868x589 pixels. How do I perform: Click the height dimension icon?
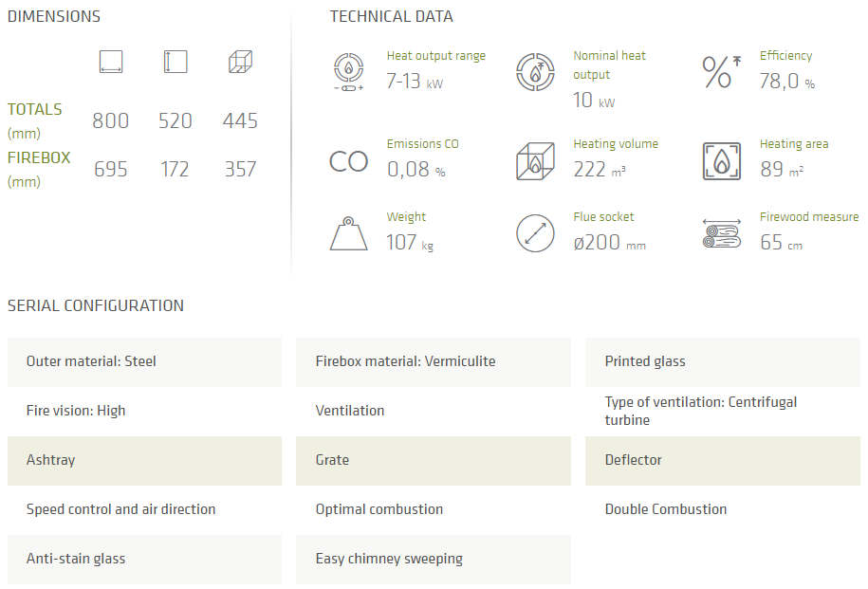pyautogui.click(x=175, y=63)
